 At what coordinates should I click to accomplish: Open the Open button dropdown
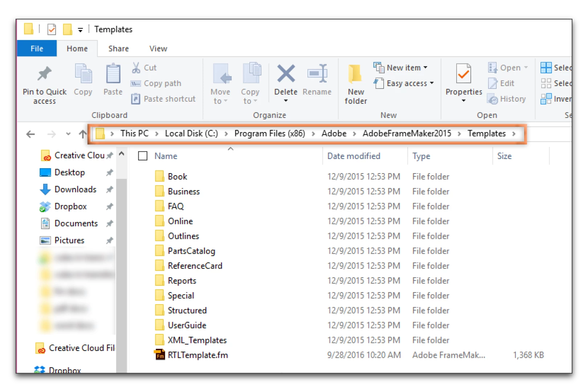click(x=526, y=68)
